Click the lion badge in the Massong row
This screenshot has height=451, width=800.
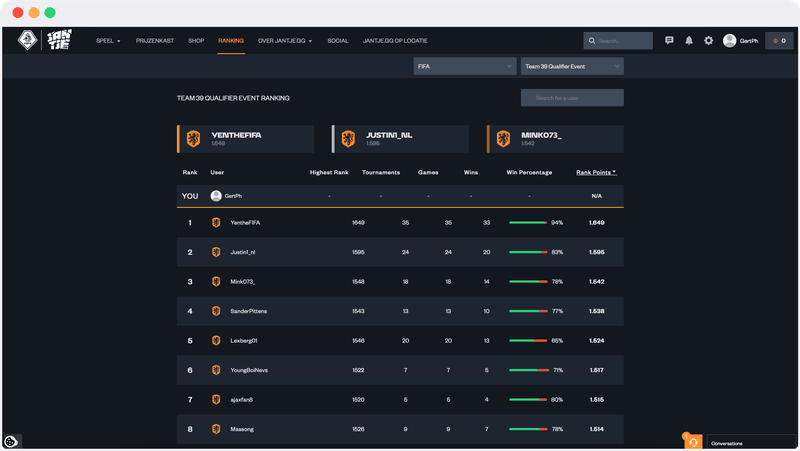pyautogui.click(x=216, y=429)
